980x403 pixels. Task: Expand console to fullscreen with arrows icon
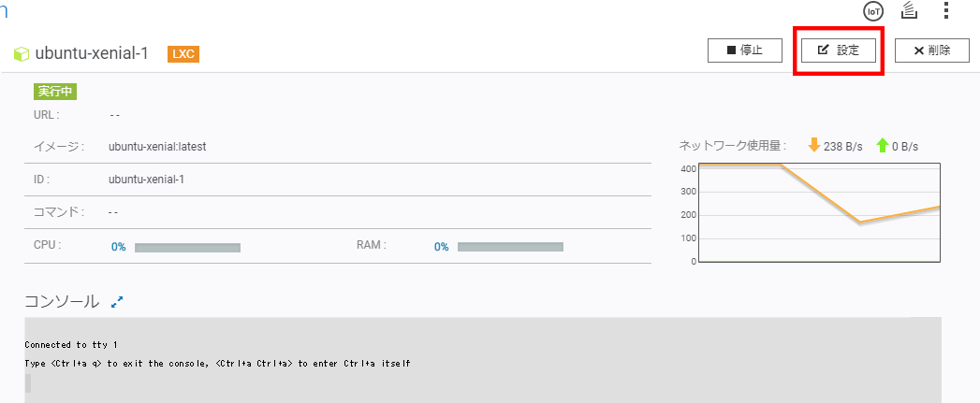[117, 302]
